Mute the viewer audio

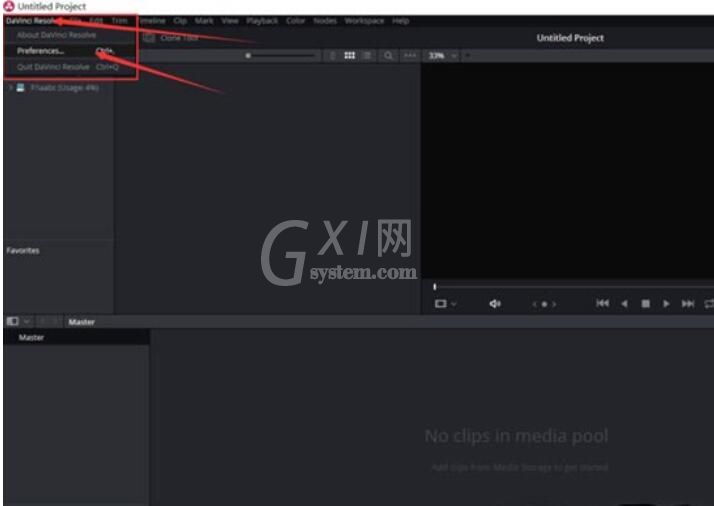(495, 303)
